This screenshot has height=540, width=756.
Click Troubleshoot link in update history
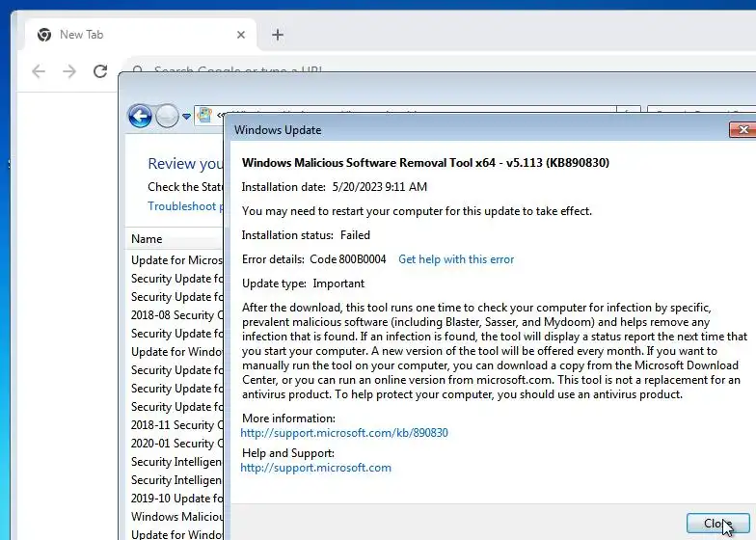click(x=185, y=206)
